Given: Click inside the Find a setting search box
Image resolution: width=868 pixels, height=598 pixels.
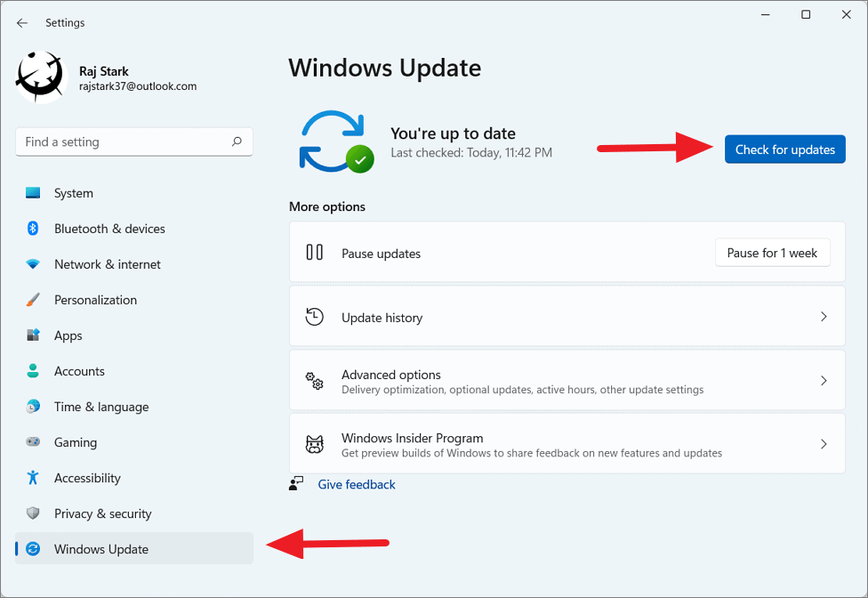Looking at the screenshot, I should (133, 141).
